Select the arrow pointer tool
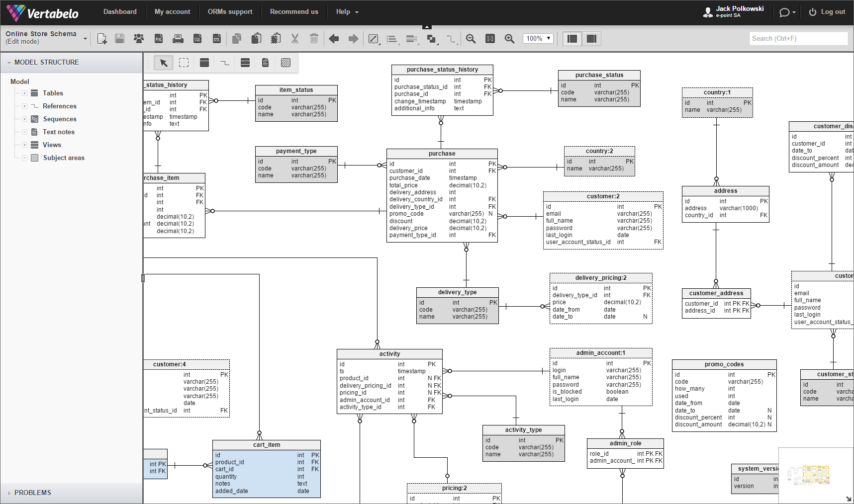 coord(163,63)
